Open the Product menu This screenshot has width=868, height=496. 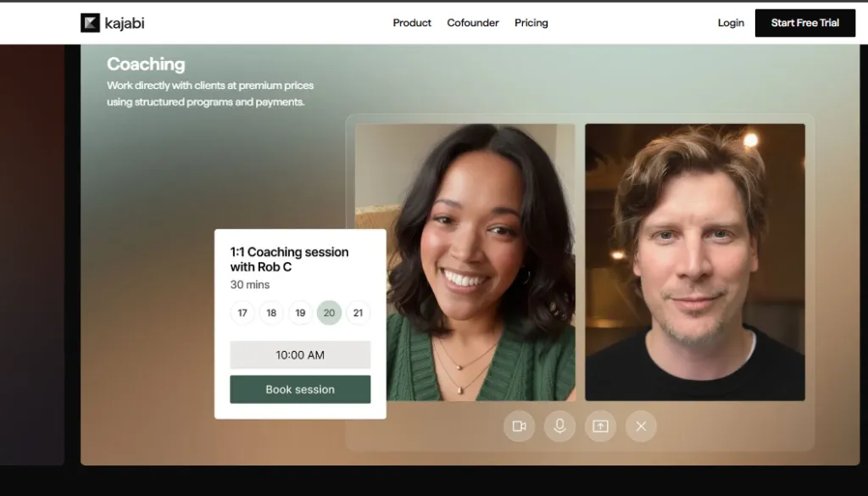[x=412, y=23]
